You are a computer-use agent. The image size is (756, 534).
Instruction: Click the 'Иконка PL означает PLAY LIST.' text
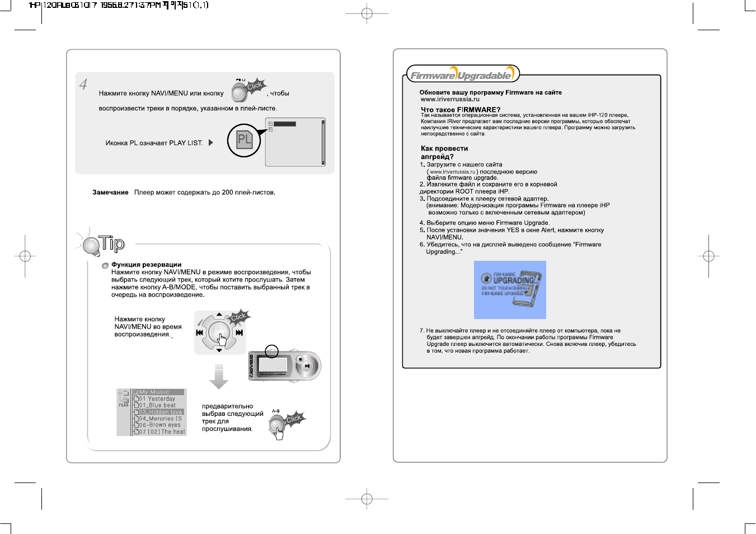pyautogui.click(x=154, y=143)
